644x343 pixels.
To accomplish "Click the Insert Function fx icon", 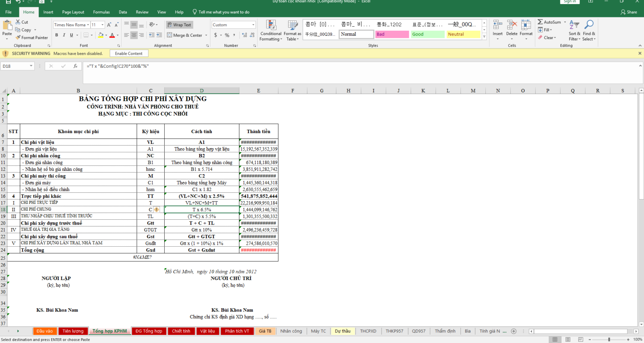I will 75,66.
